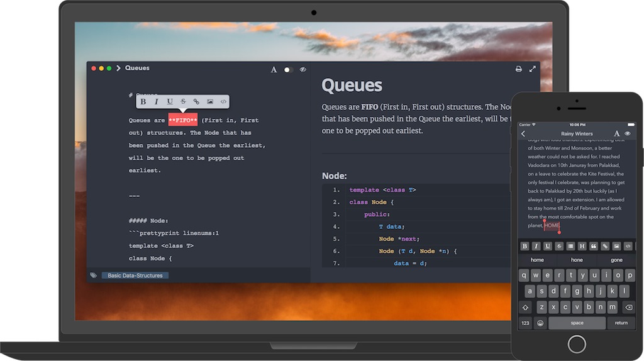The height and width of the screenshot is (361, 644).
Task: Expand sidebar chevron beside Queues title
Action: point(118,68)
